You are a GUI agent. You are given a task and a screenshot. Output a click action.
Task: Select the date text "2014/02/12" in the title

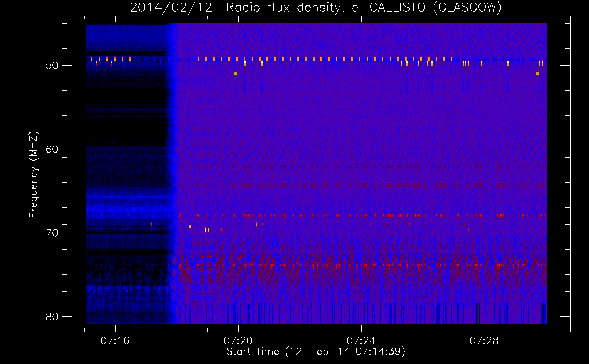click(171, 7)
